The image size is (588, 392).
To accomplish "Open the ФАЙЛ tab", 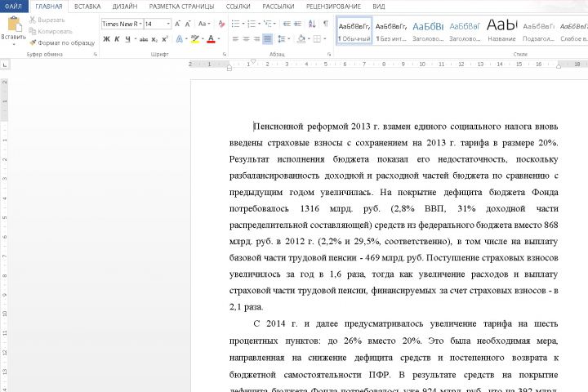I will (14, 7).
